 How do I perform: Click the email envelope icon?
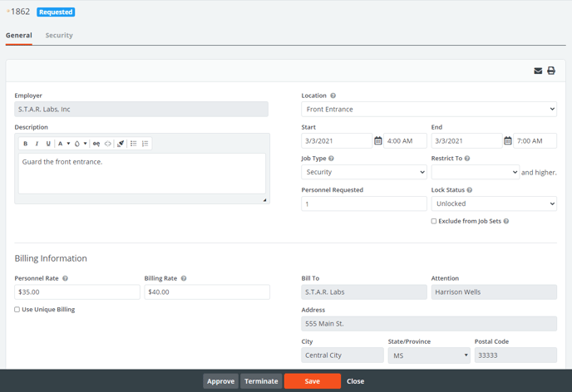pyautogui.click(x=538, y=71)
